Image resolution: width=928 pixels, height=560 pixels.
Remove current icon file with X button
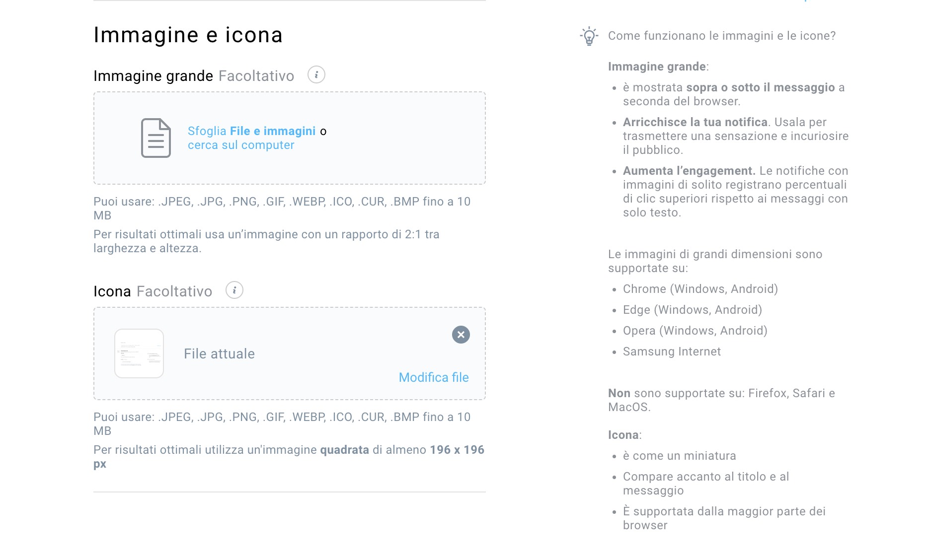point(461,335)
